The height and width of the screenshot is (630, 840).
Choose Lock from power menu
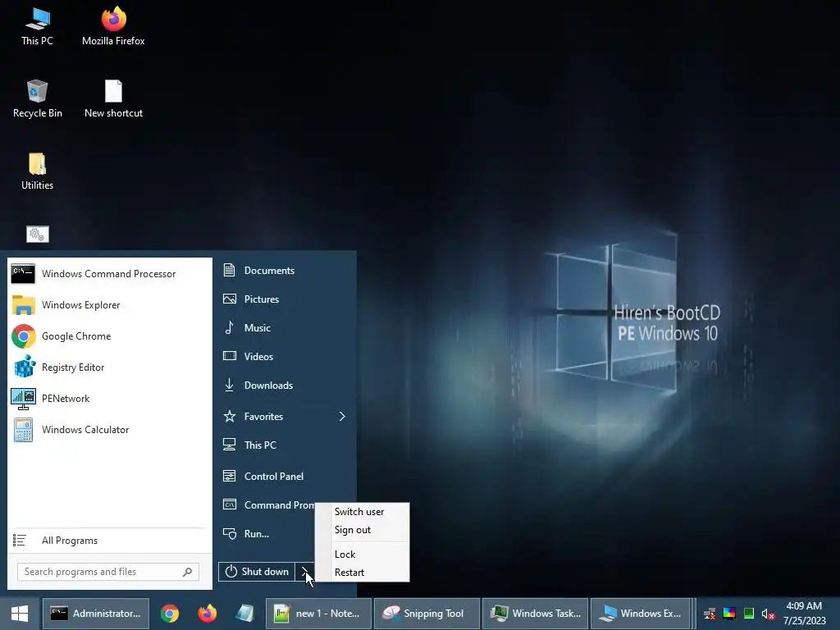click(x=362, y=554)
